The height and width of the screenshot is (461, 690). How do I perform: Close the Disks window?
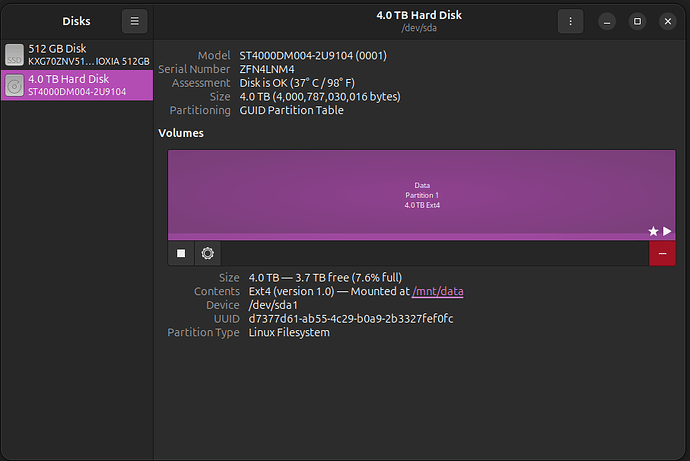pos(668,21)
